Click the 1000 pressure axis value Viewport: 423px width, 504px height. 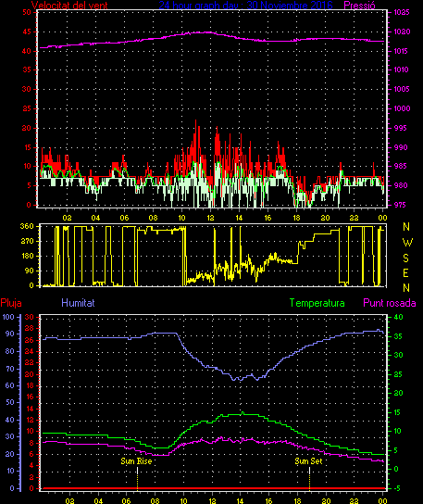[x=402, y=108]
